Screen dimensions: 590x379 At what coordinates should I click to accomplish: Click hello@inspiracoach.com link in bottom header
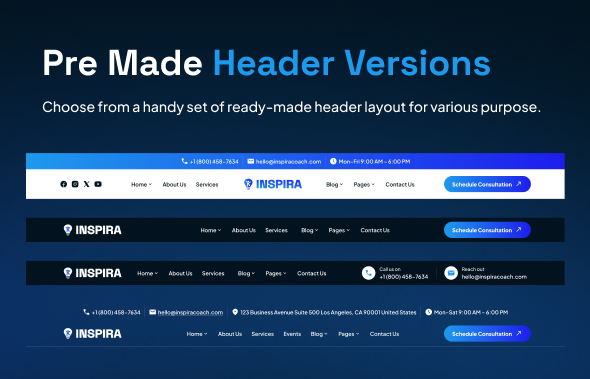[190, 312]
